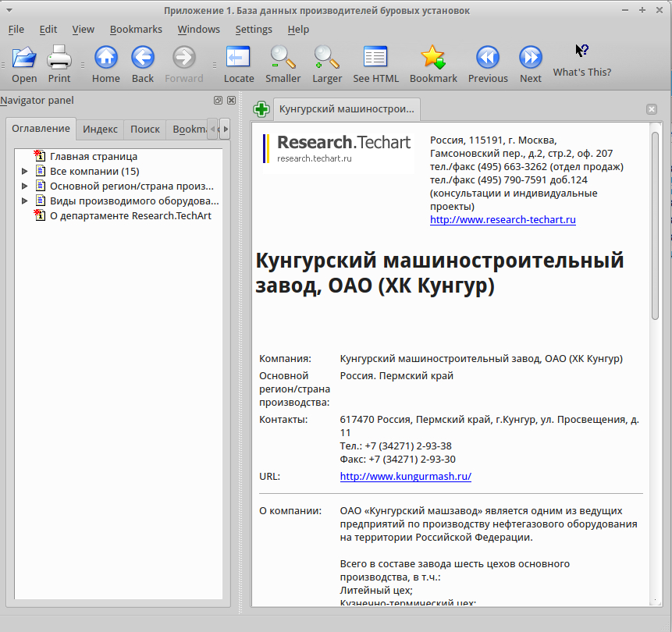The height and width of the screenshot is (632, 672).
Task: Navigate Back with the blue arrow icon
Action: [x=143, y=64]
